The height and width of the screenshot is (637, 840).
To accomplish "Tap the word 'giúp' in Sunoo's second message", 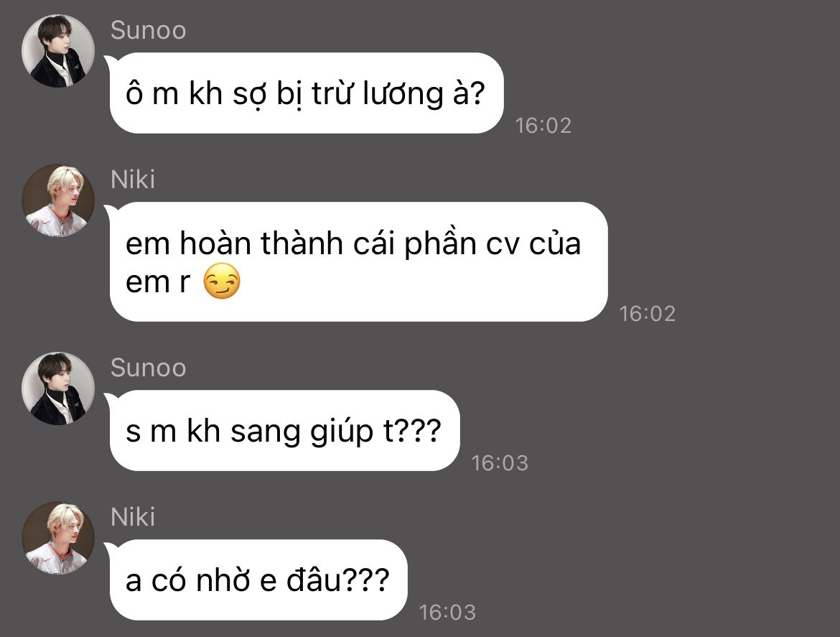I will coord(342,432).
